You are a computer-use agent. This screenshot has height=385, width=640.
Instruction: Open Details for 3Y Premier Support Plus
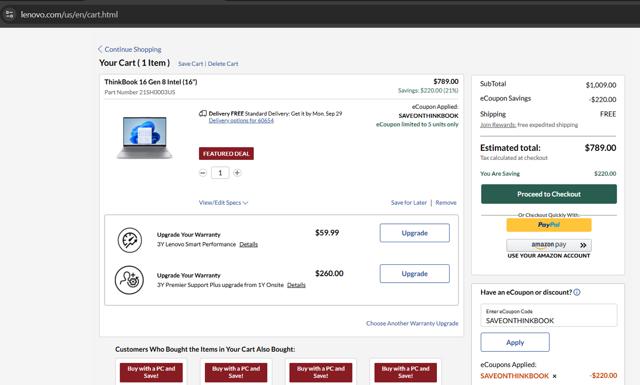tap(296, 285)
